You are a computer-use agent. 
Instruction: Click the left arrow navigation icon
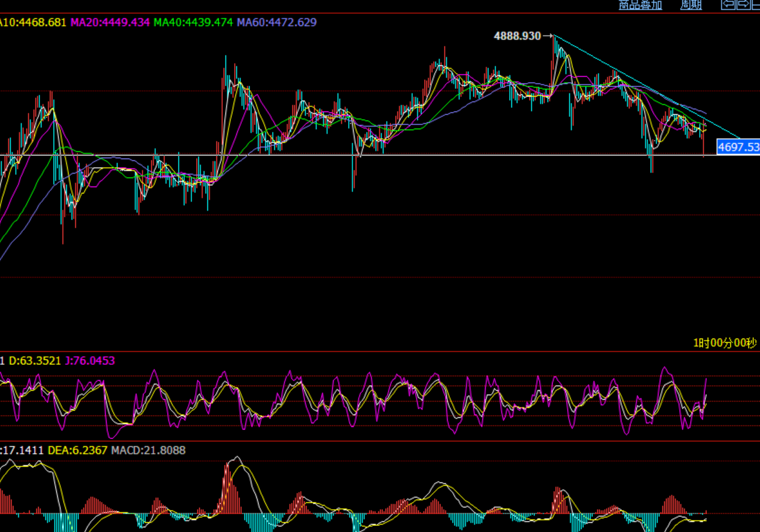coord(728,5)
